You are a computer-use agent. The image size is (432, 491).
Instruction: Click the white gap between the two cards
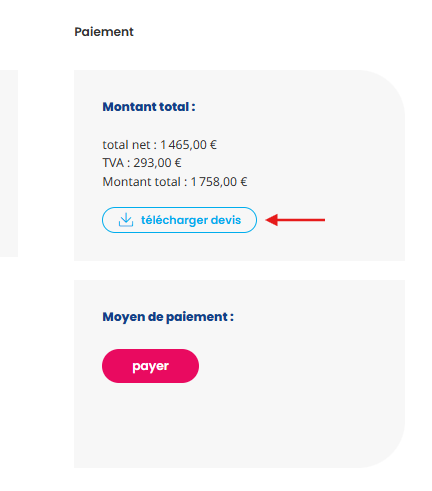pyautogui.click(x=239, y=270)
